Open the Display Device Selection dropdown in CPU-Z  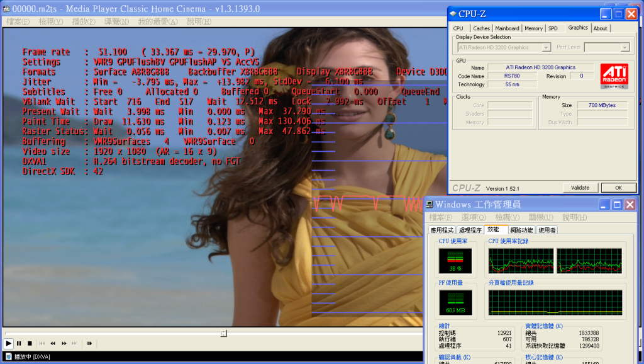tap(546, 48)
